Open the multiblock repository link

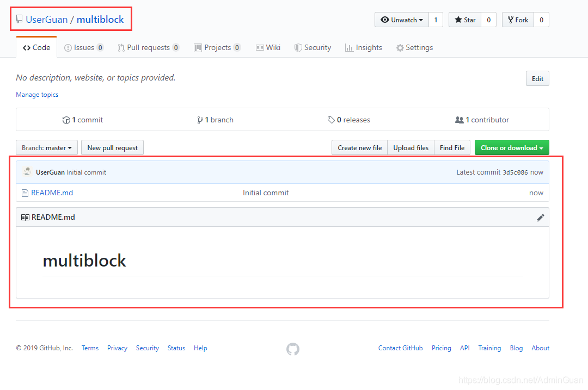point(100,20)
